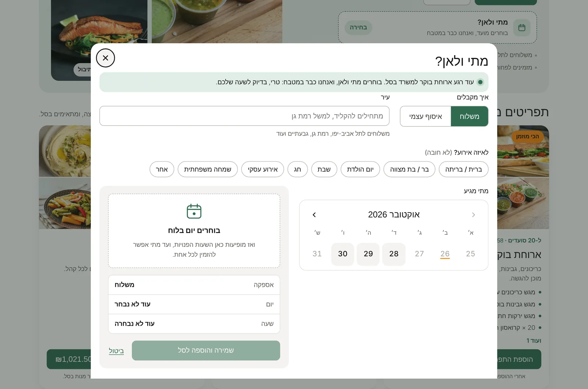The image size is (588, 389).
Task: Pick October 28 in the calendar
Action: click(x=394, y=254)
